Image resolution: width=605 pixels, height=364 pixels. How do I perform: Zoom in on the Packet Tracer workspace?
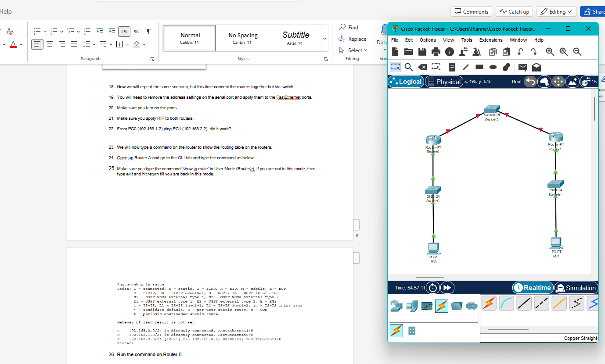coord(550,52)
